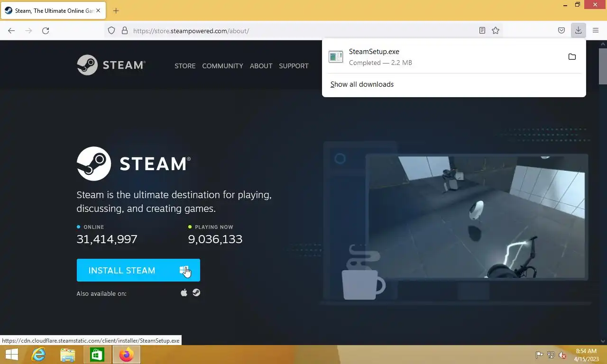This screenshot has width=607, height=364.
Task: Click the padlock site security icon
Action: click(125, 31)
